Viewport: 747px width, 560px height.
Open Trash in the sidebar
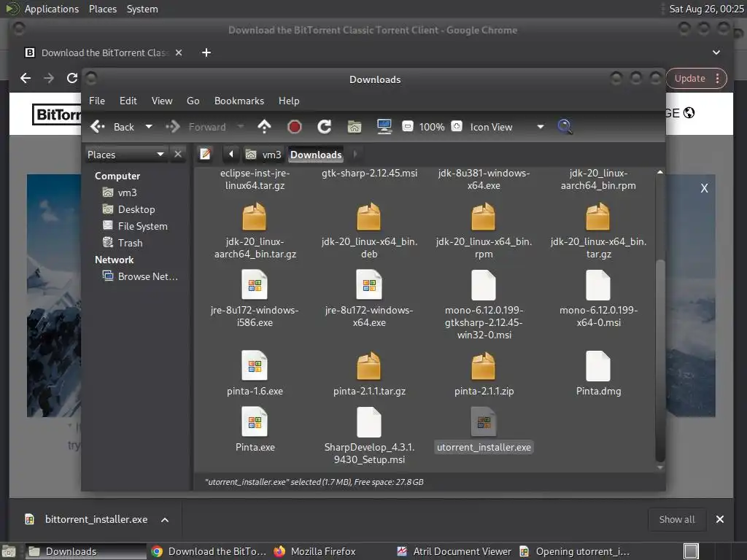[123, 242]
